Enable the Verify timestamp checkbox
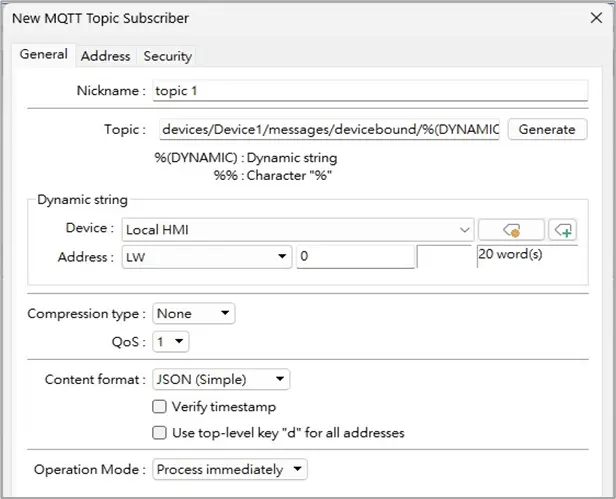The height and width of the screenshot is (499, 616). [x=159, y=407]
